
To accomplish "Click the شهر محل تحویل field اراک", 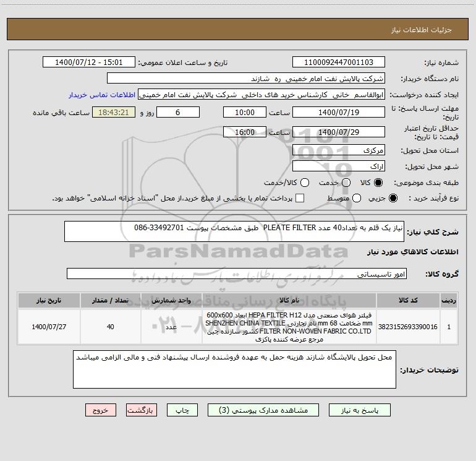I will [x=339, y=166].
